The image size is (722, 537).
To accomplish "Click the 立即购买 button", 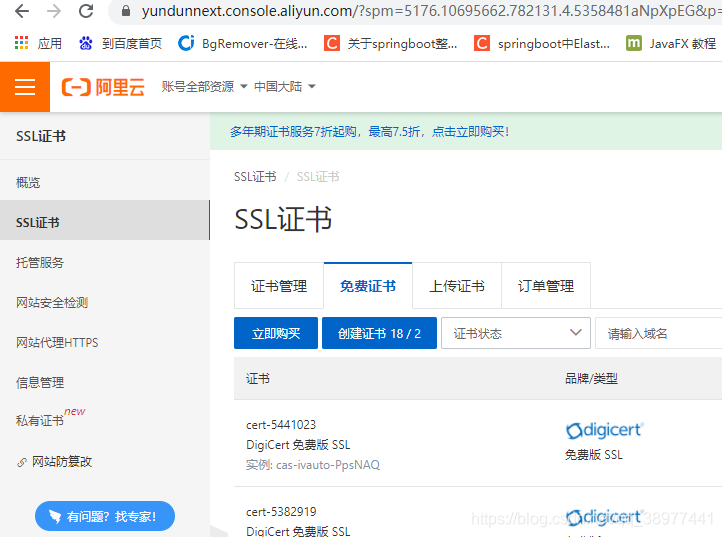I will (276, 333).
